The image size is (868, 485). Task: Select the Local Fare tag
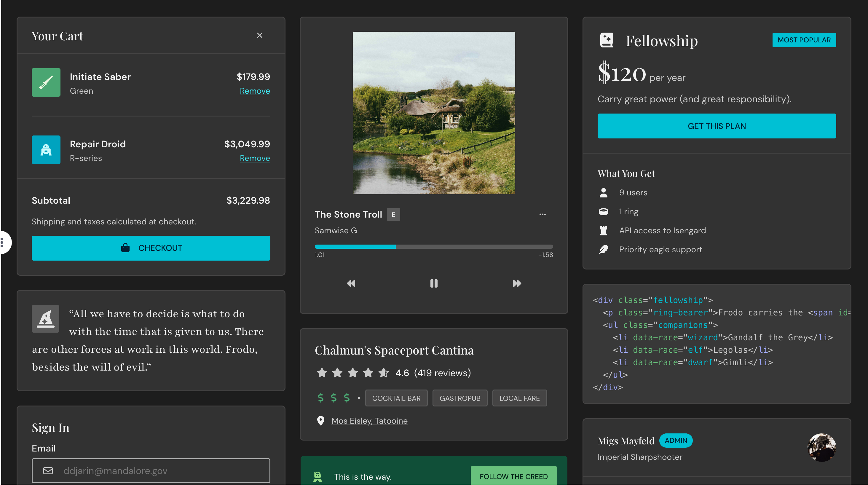(519, 398)
